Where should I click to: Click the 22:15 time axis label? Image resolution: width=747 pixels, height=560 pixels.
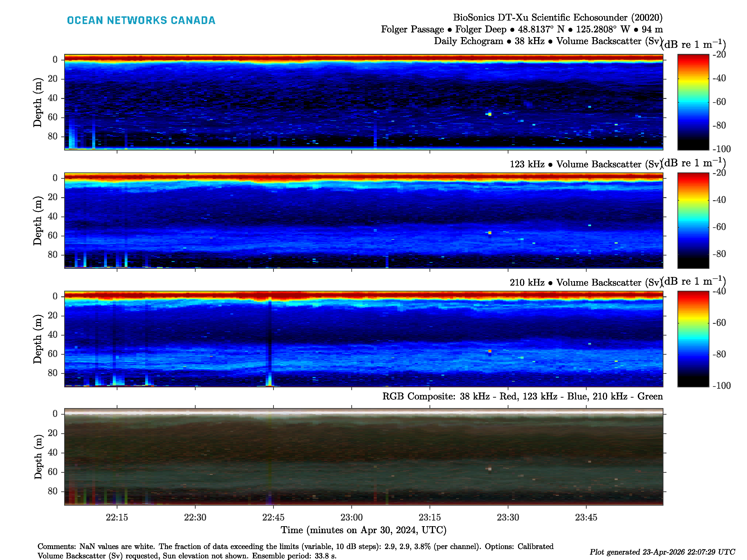point(117,517)
